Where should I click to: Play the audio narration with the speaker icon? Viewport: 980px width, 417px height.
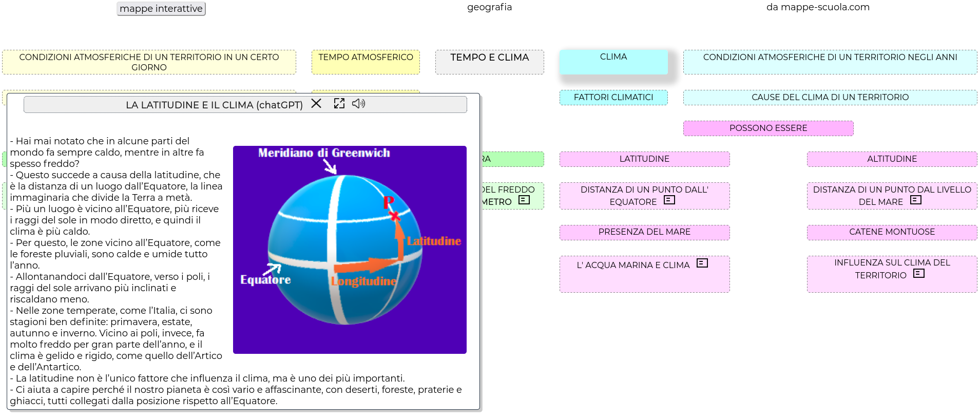coord(359,104)
